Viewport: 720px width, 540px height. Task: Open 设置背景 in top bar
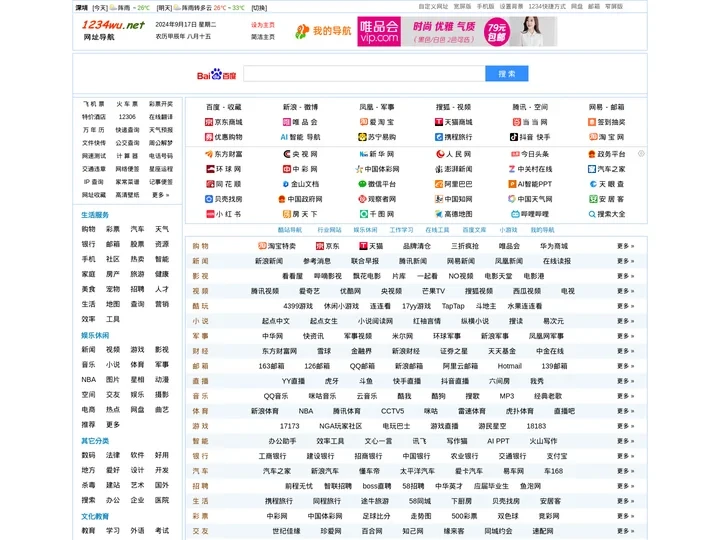click(511, 6)
